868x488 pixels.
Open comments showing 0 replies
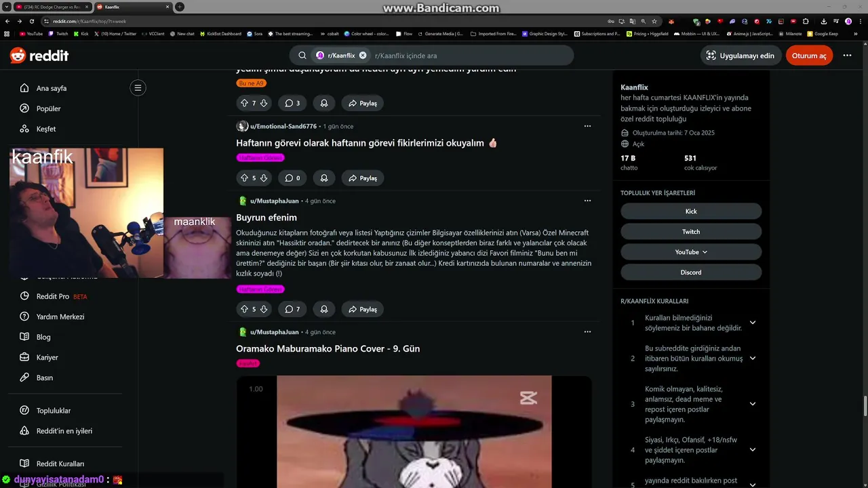[x=292, y=178]
